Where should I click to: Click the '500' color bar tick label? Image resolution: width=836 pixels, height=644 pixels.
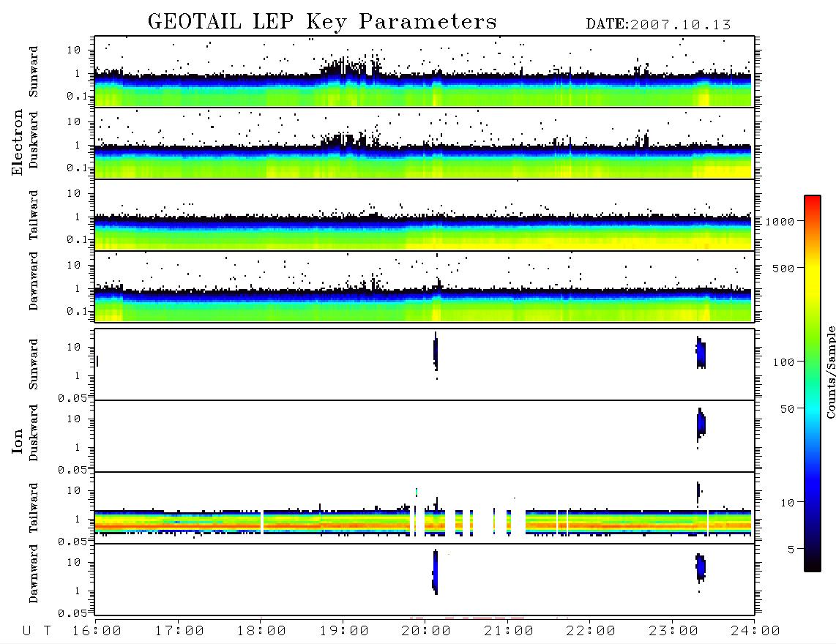coord(784,269)
